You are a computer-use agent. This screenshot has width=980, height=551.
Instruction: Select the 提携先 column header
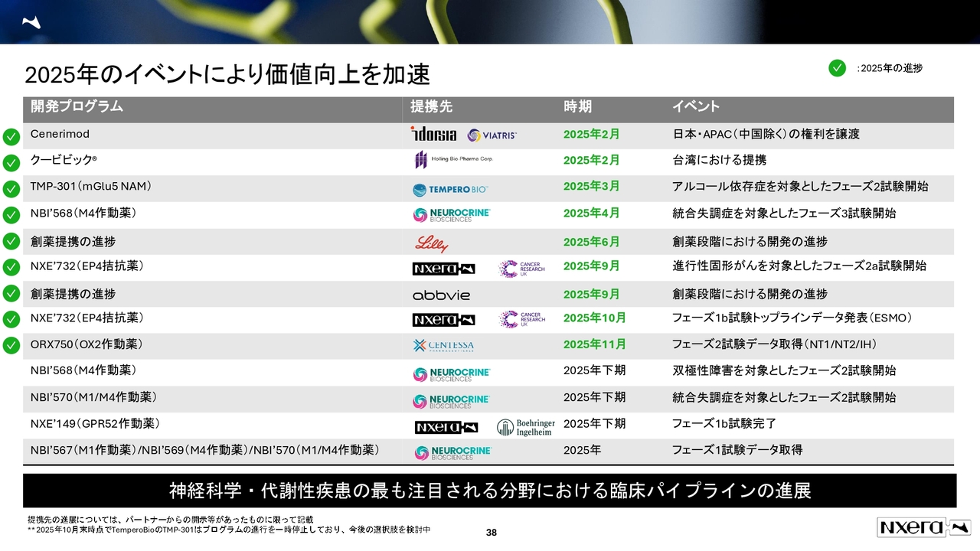pos(431,107)
